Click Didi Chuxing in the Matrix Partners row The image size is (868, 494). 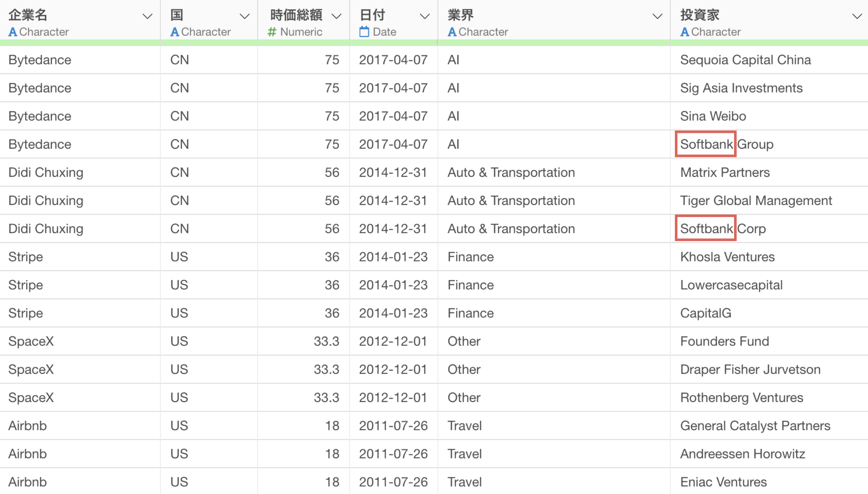pos(80,172)
